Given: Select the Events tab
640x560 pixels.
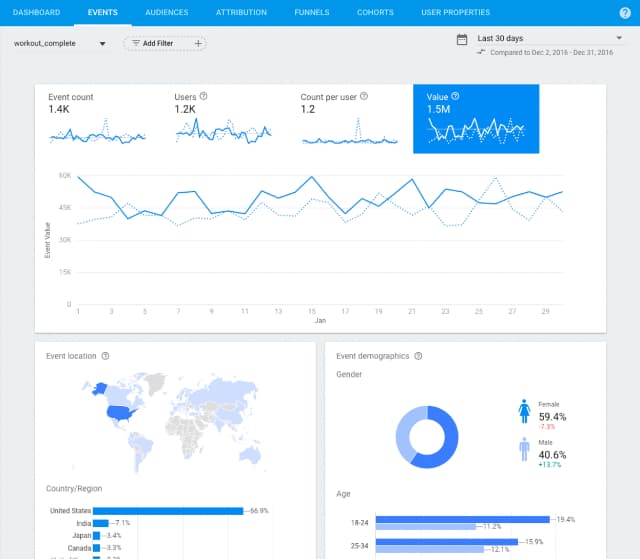Looking at the screenshot, I should 102,13.
